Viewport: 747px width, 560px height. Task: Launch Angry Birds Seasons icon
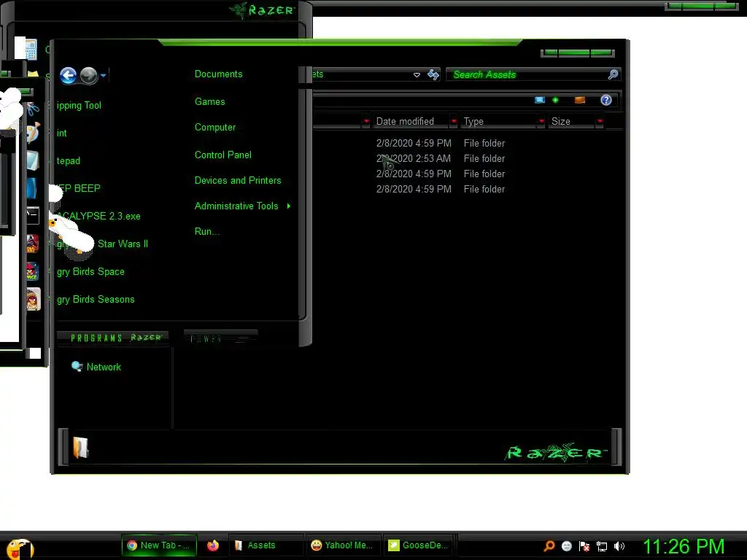[33, 300]
